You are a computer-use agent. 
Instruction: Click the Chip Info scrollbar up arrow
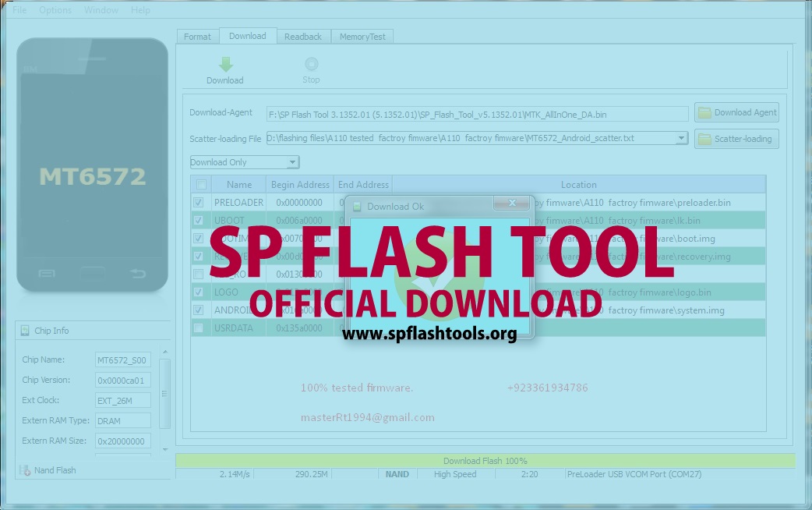point(164,352)
